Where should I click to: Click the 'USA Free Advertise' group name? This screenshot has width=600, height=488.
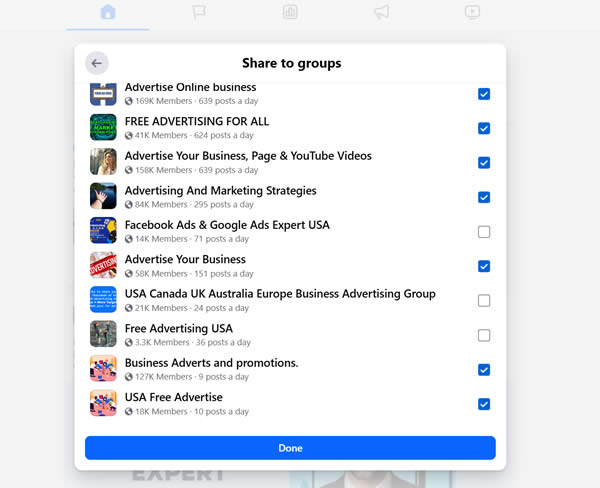[x=174, y=397]
